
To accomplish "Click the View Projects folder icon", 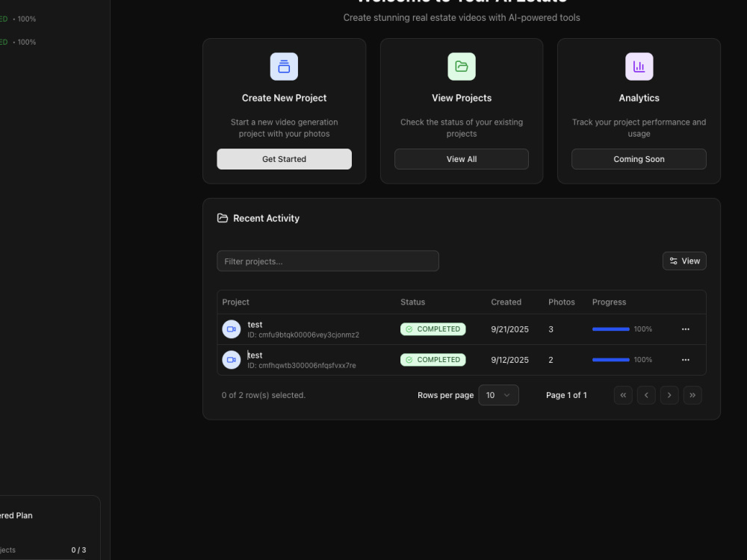I will coord(461,66).
